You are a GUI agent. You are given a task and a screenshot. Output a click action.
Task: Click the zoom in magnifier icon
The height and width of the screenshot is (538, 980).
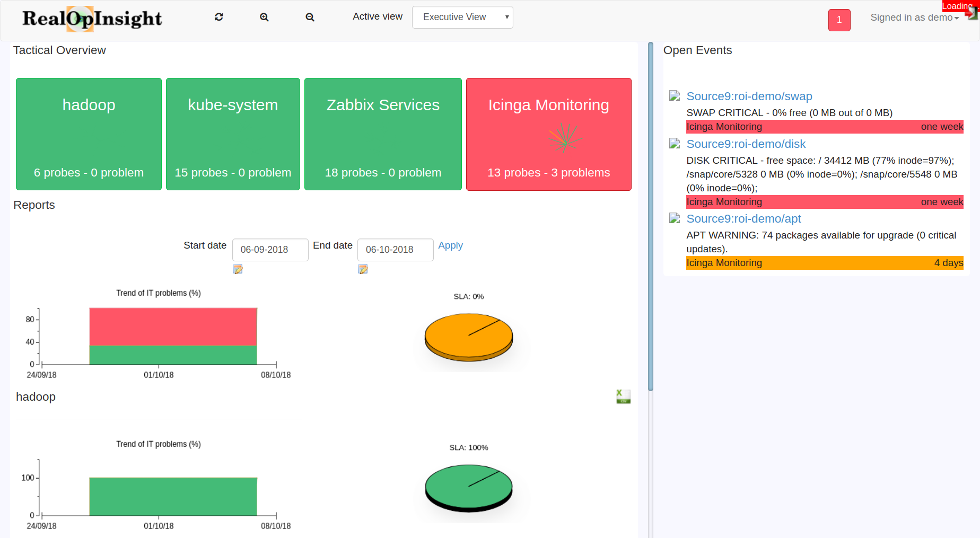pyautogui.click(x=264, y=17)
